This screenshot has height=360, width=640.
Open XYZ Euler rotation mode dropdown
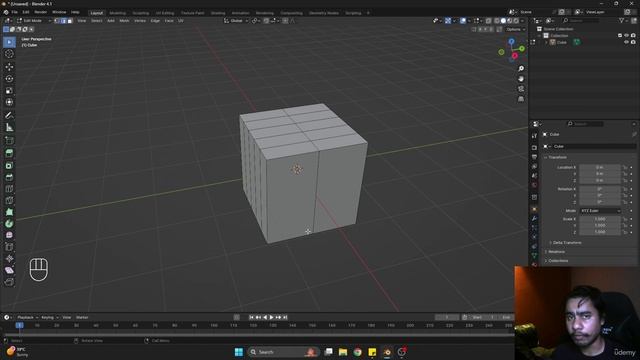(600, 211)
